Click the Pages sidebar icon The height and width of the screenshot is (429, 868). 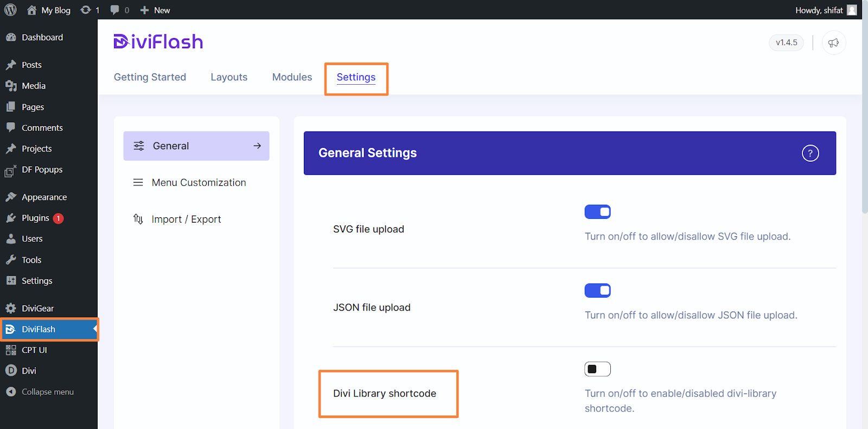pyautogui.click(x=11, y=107)
